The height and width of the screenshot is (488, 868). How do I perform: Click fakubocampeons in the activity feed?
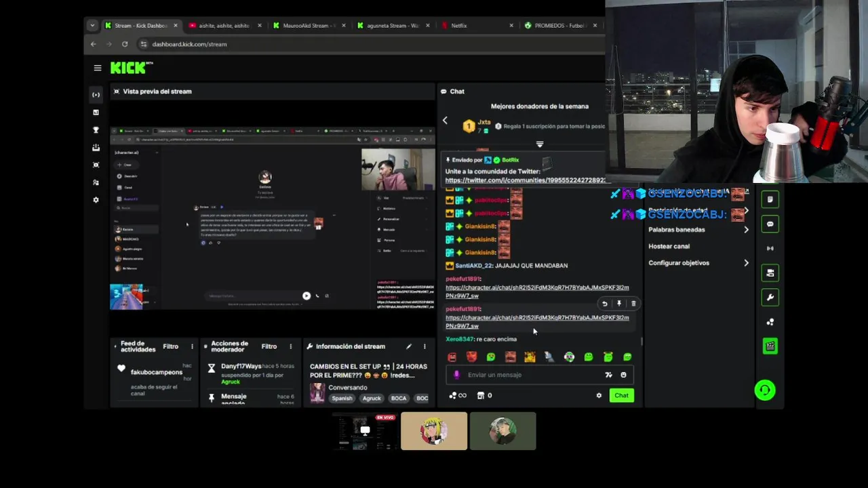click(157, 373)
